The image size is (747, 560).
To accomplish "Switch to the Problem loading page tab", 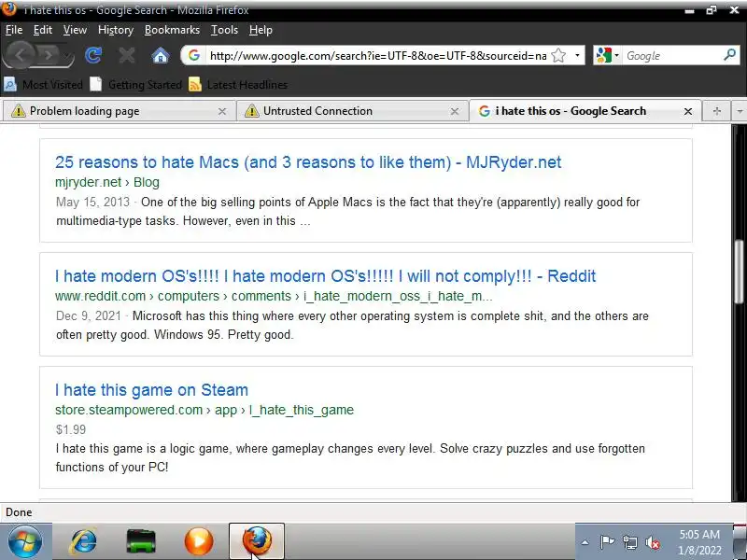I will pos(118,111).
